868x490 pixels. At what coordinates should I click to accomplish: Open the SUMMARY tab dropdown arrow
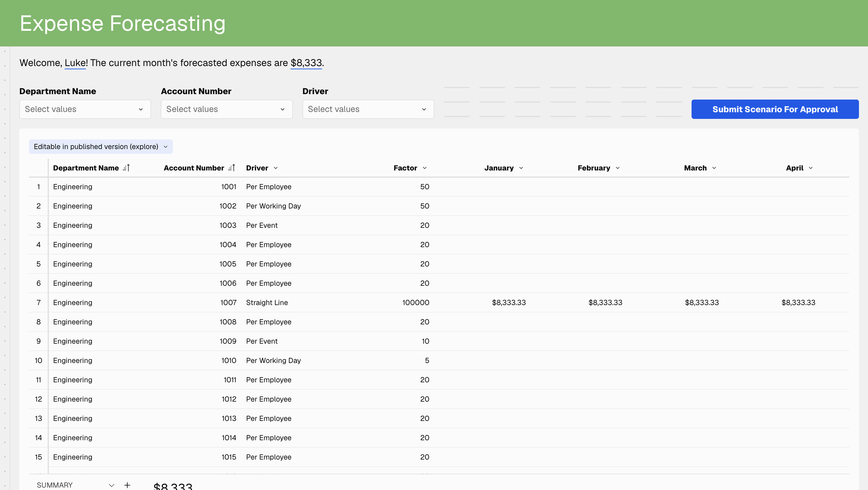[x=111, y=485]
